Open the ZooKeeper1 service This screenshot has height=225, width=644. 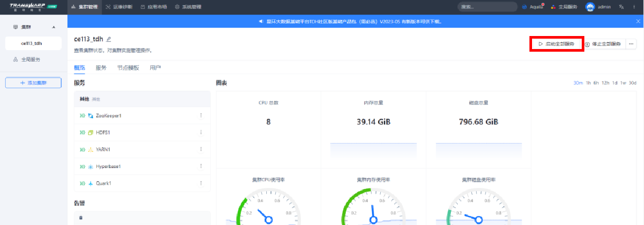(x=108, y=115)
